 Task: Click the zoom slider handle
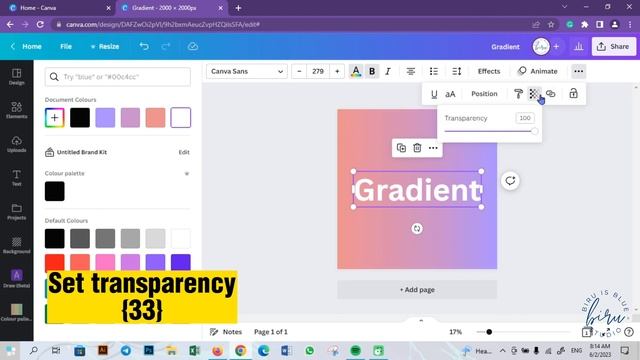[489, 332]
